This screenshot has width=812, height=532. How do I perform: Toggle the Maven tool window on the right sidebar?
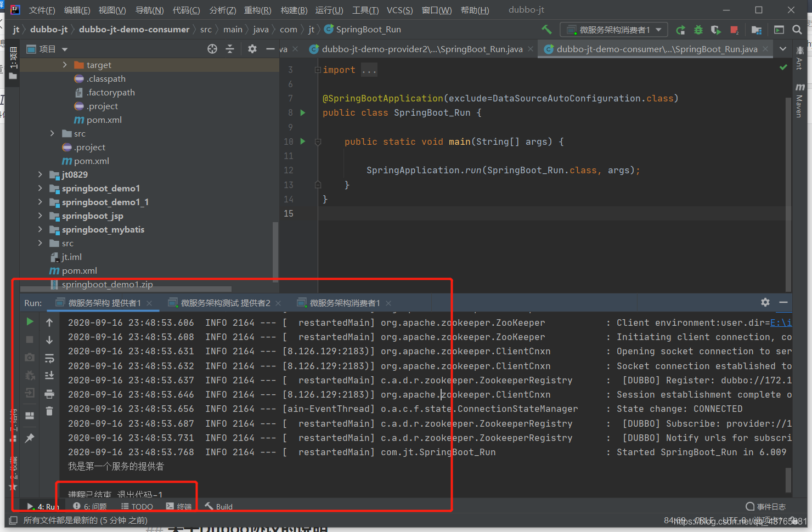coord(799,100)
